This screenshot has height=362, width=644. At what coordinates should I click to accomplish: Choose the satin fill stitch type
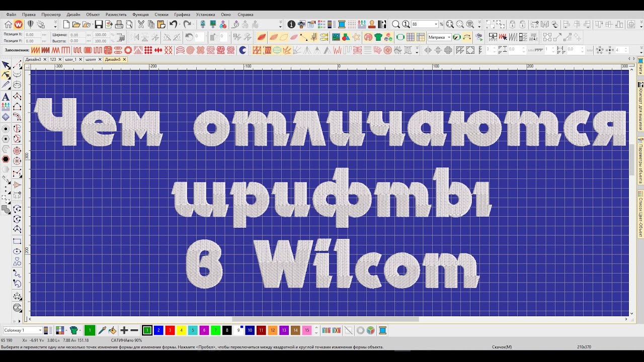click(35, 50)
